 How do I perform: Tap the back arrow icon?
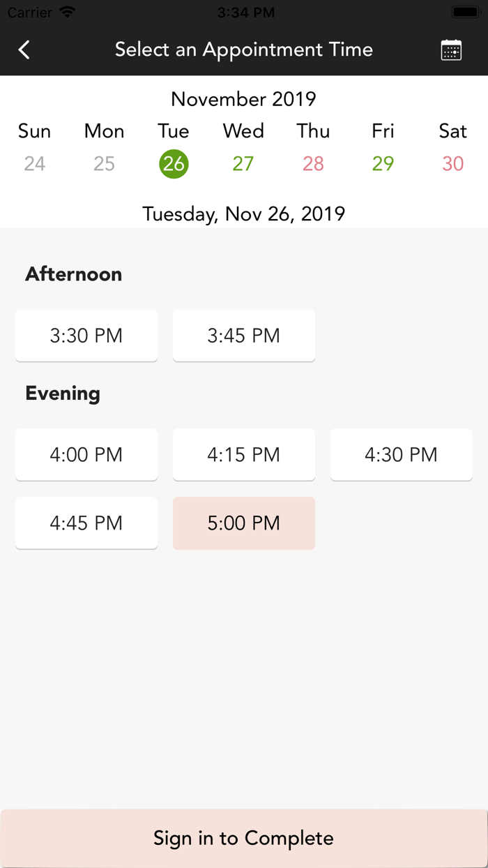click(24, 50)
